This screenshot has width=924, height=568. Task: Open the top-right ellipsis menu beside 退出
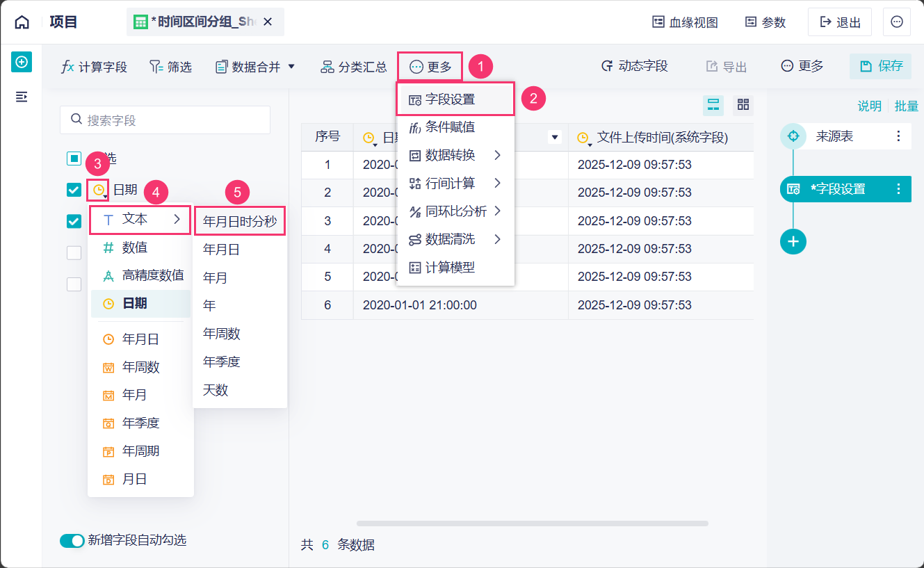click(897, 22)
